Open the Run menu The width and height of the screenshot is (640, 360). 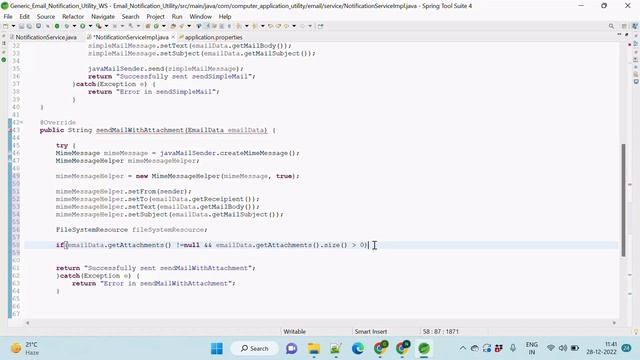[x=177, y=16]
